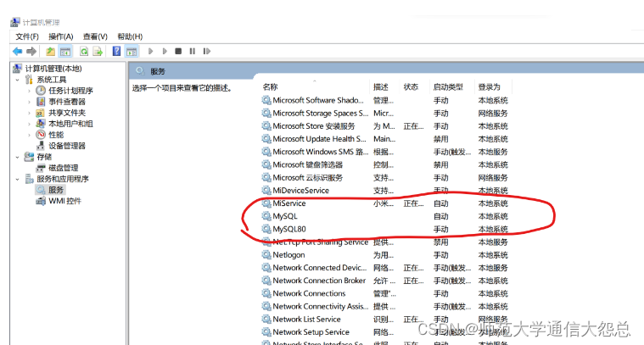The height and width of the screenshot is (345, 644).
Task: Open the 文件(F) menu
Action: [27, 36]
